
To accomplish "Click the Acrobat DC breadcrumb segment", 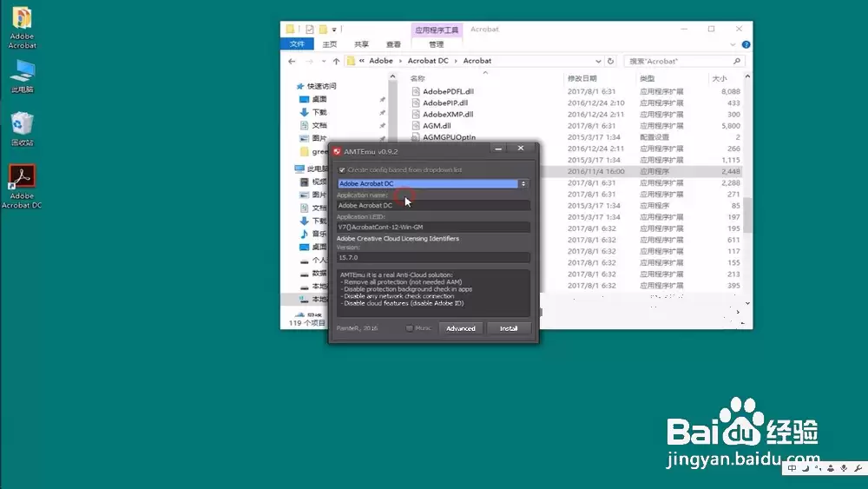I will pos(428,61).
